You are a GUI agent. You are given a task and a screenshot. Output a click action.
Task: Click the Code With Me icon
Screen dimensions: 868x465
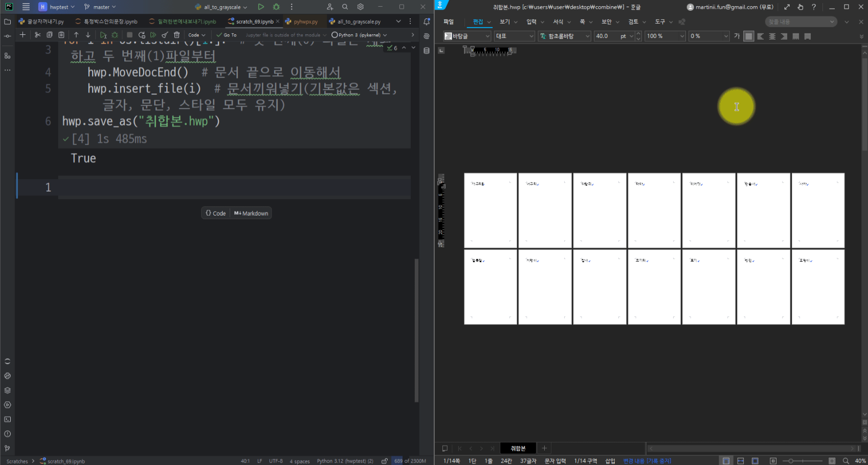click(x=329, y=7)
